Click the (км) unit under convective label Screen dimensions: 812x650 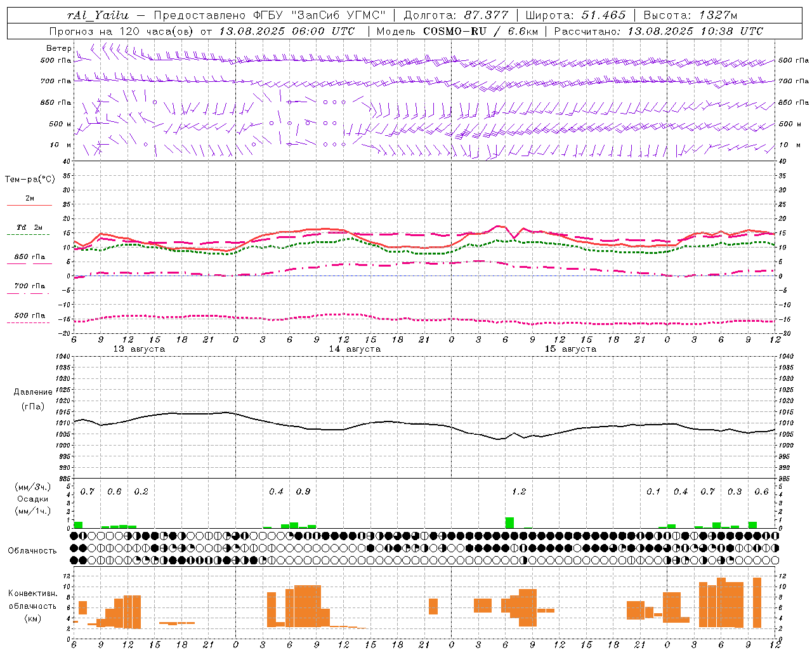pyautogui.click(x=32, y=618)
